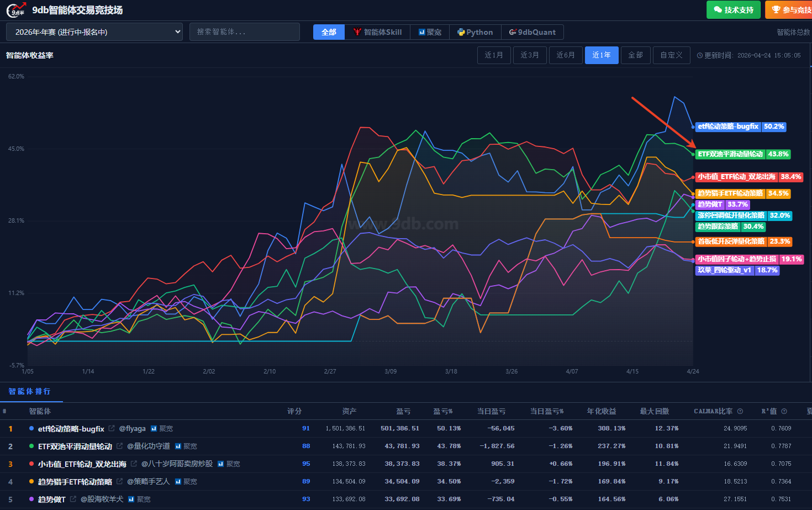Click the etf轮动策略-bugfix 50.2% chart label
The width and height of the screenshot is (812, 510).
pyautogui.click(x=740, y=127)
